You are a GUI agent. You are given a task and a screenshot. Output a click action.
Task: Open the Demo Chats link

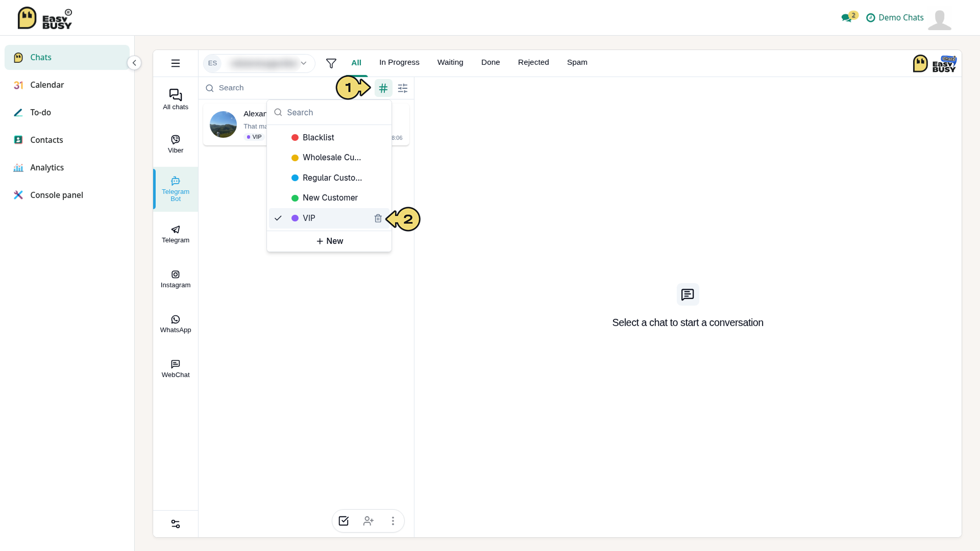coord(895,17)
